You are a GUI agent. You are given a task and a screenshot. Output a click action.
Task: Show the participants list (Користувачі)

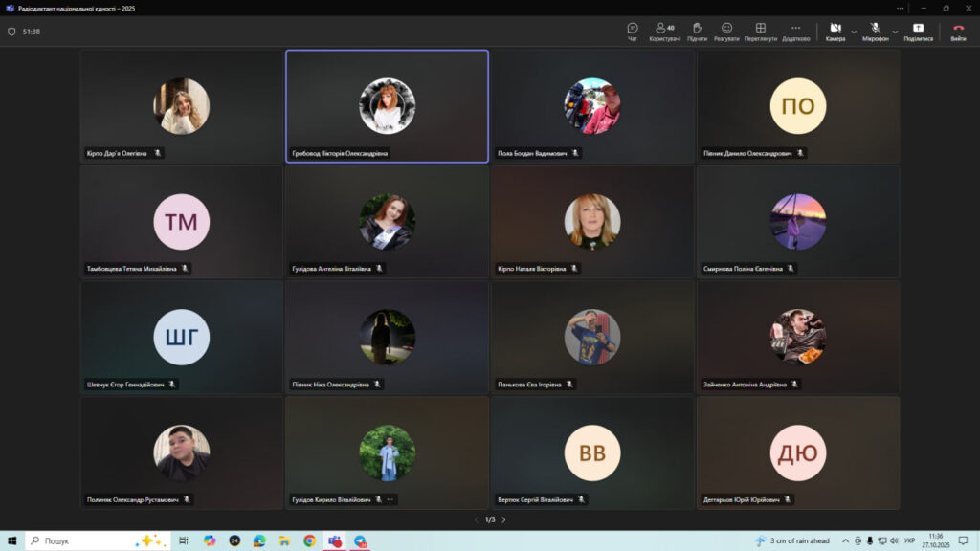coord(664,32)
